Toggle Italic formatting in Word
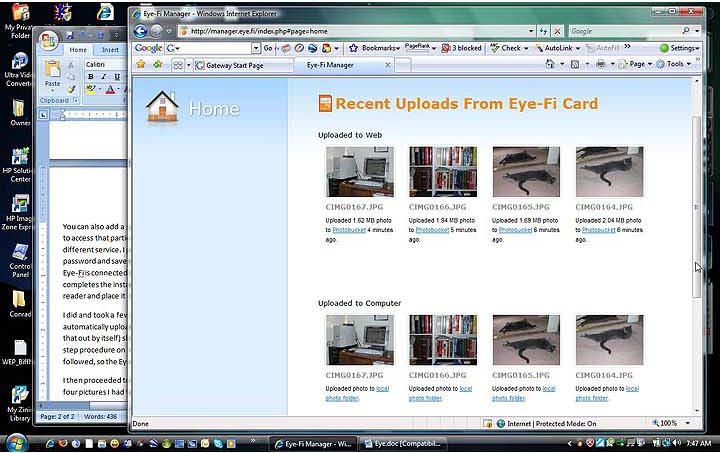 (x=102, y=76)
